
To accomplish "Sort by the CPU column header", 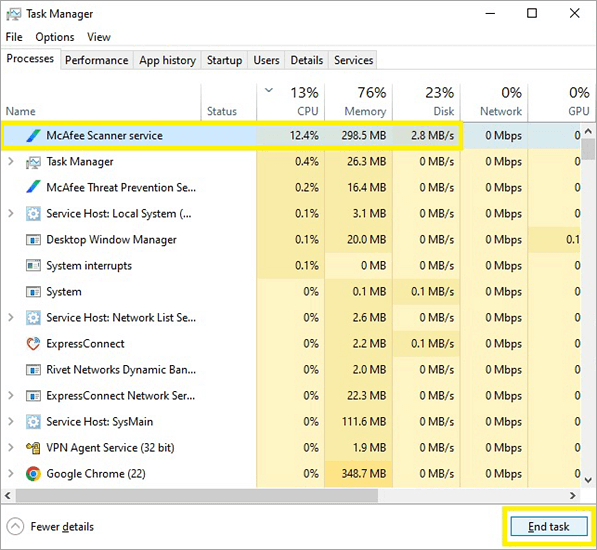I will point(291,102).
